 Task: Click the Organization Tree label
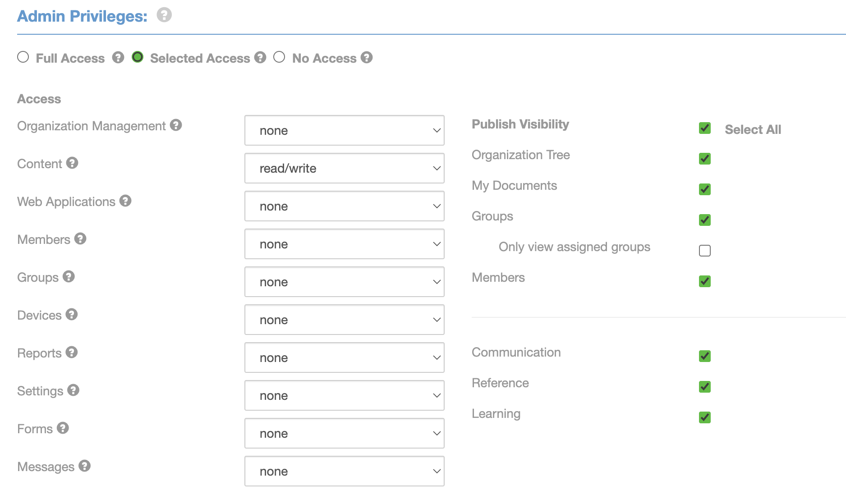[x=521, y=155]
